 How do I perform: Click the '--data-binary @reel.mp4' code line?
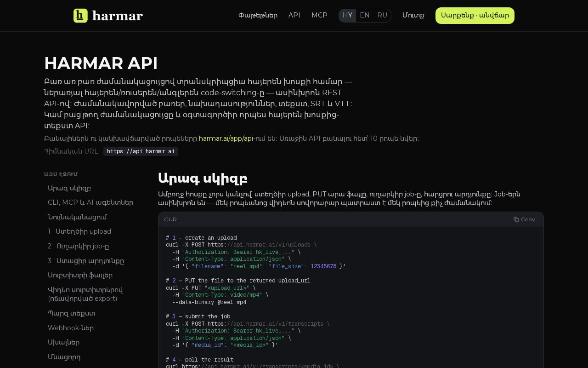(x=209, y=302)
